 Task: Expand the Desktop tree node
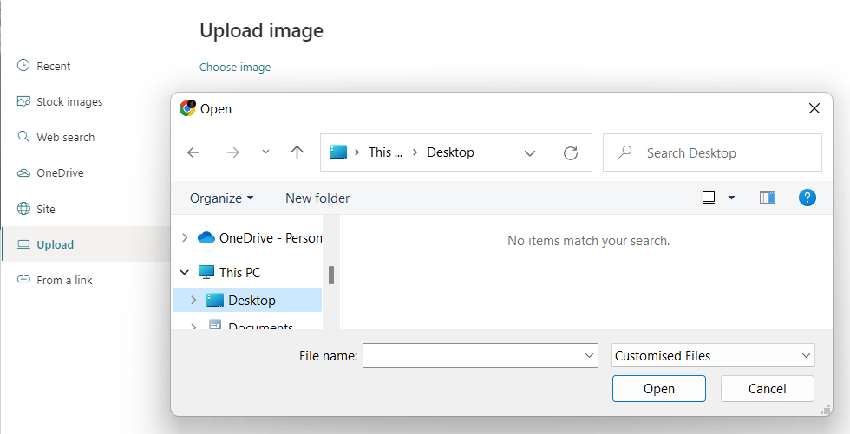(194, 300)
